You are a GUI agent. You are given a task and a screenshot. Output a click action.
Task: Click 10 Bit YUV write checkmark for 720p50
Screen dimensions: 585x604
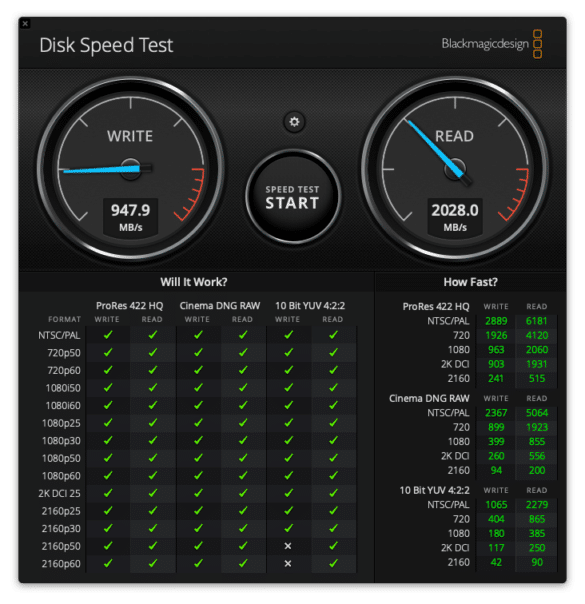(288, 352)
